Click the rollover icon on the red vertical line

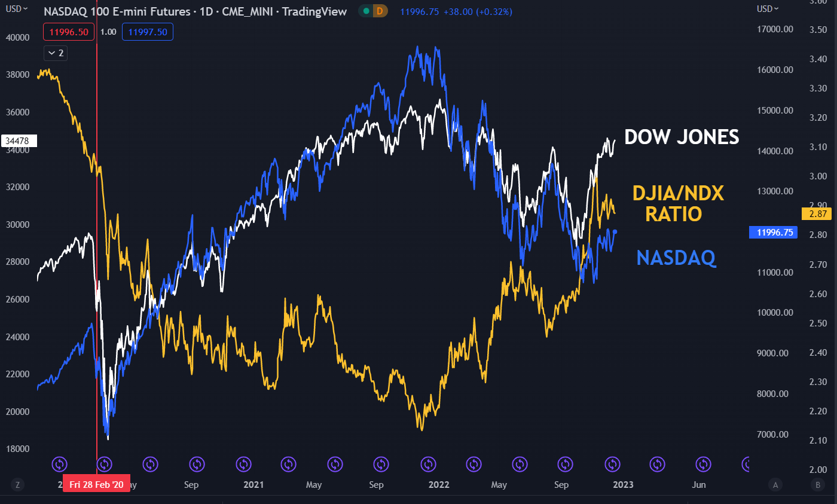pos(104,464)
